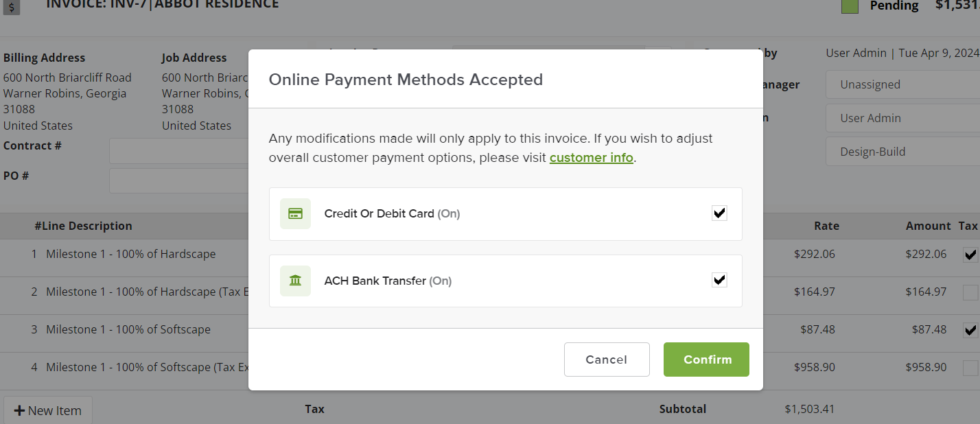This screenshot has width=980, height=424.
Task: Select the Milestone 1 Softscape line description
Action: point(128,329)
